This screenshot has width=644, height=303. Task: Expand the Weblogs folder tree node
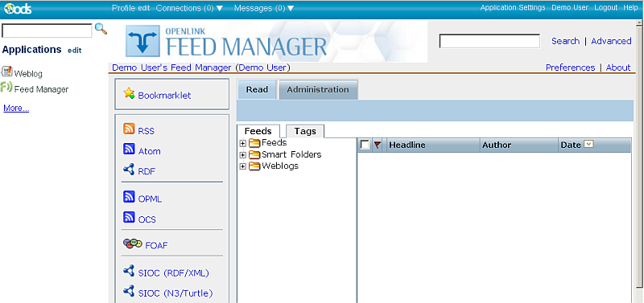point(243,166)
